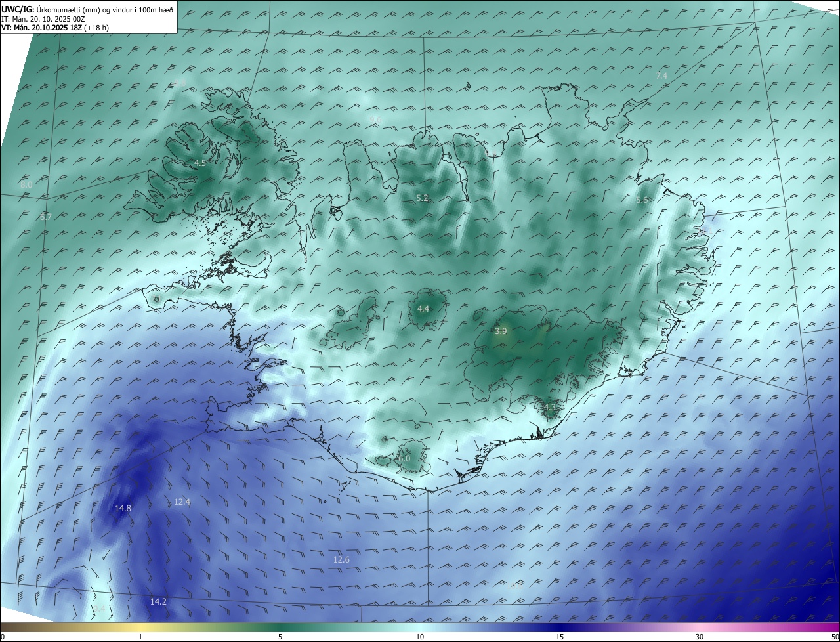Screen dimensions: 840x642
Task: Click the 3.9 value on Vatnajökull glacier
Action: tap(501, 332)
